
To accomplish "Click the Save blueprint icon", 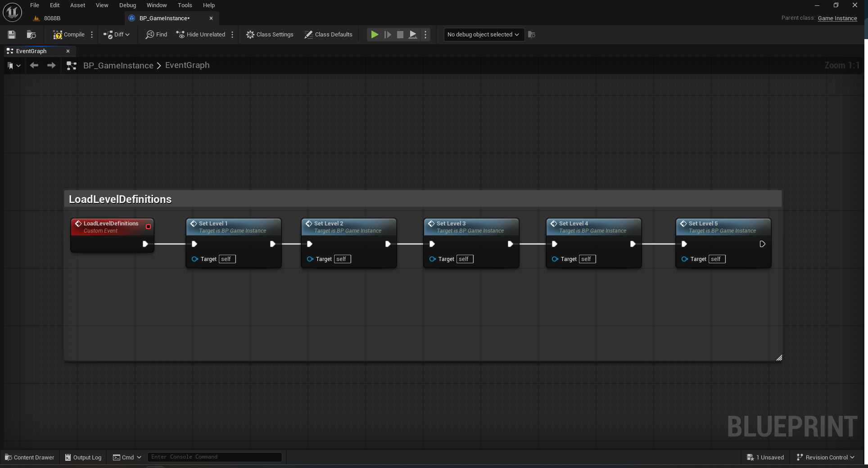I will (x=12, y=35).
